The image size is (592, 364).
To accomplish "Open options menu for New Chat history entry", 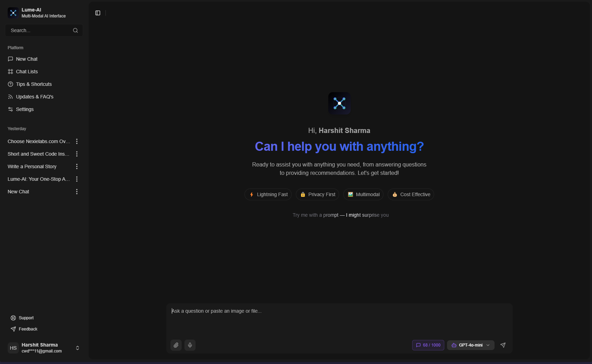I will click(77, 192).
